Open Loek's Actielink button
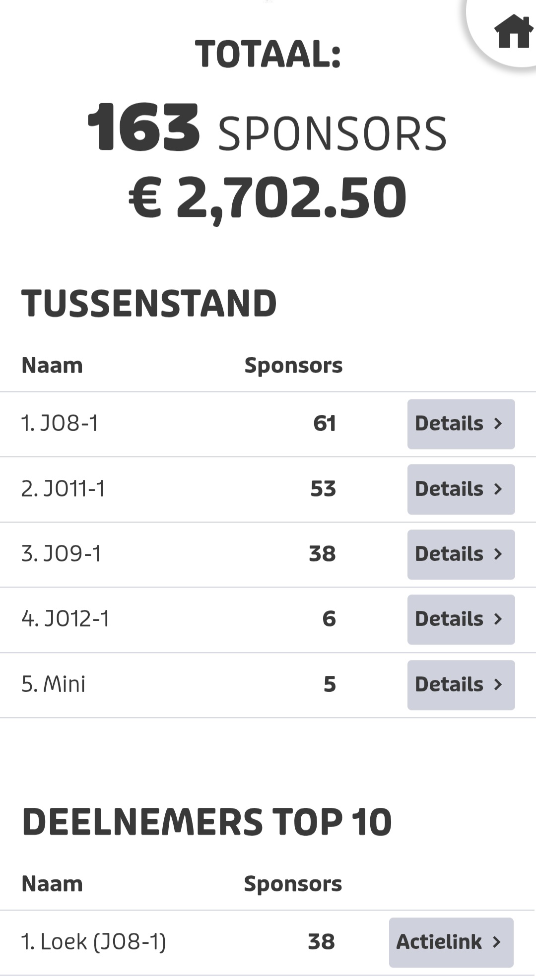The image size is (536, 980). coord(451,942)
